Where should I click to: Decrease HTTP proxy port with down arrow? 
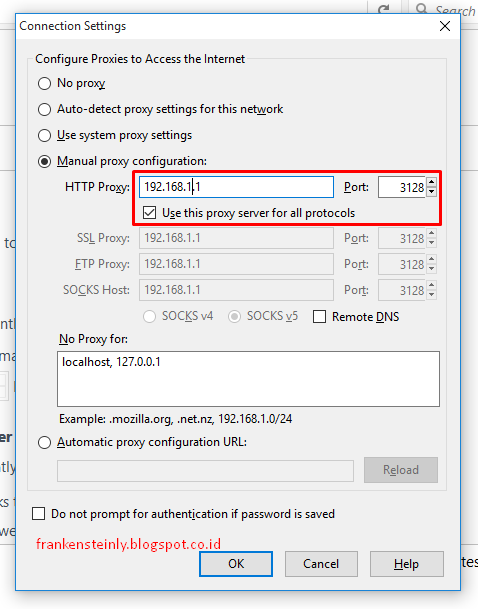pos(431,192)
